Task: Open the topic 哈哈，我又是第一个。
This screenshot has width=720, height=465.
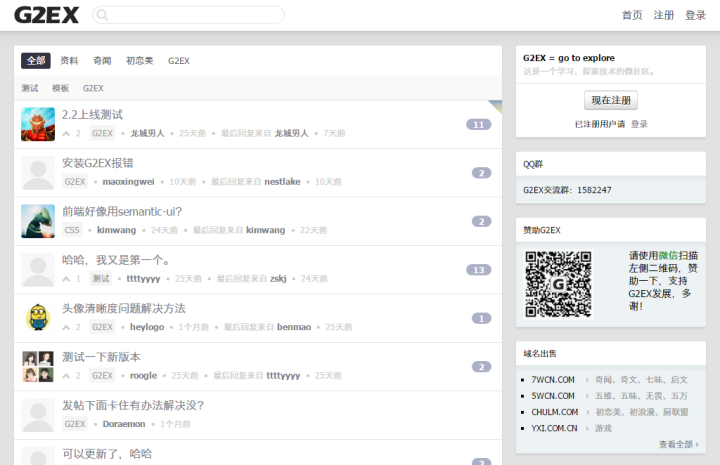Action: (x=117, y=260)
